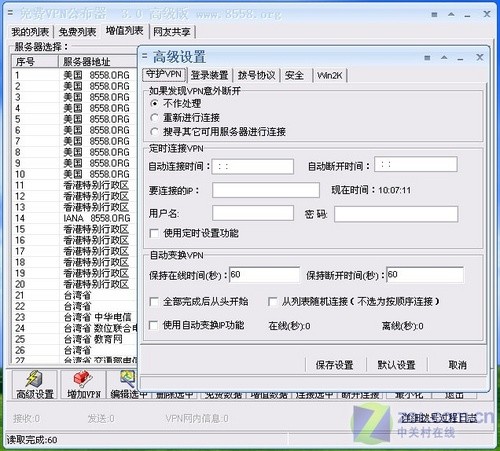Viewport: 500px width, 451px height.
Task: Switch to the 登录装置 tab
Action: point(209,75)
